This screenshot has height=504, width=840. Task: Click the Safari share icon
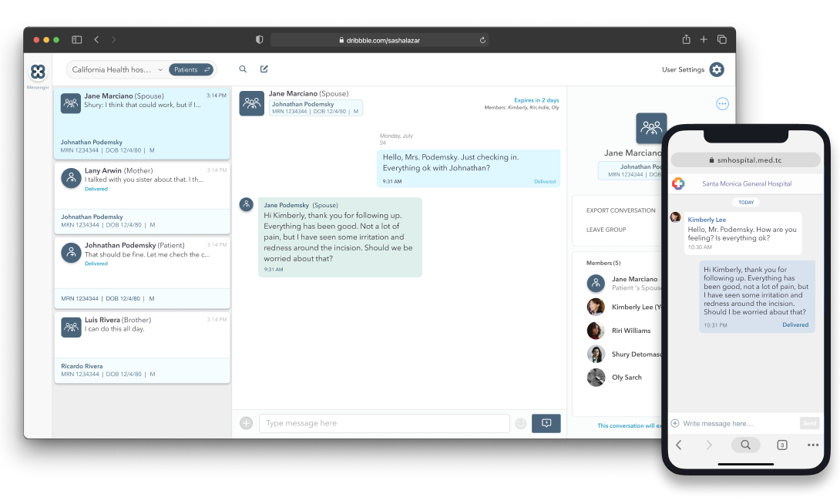tap(686, 39)
